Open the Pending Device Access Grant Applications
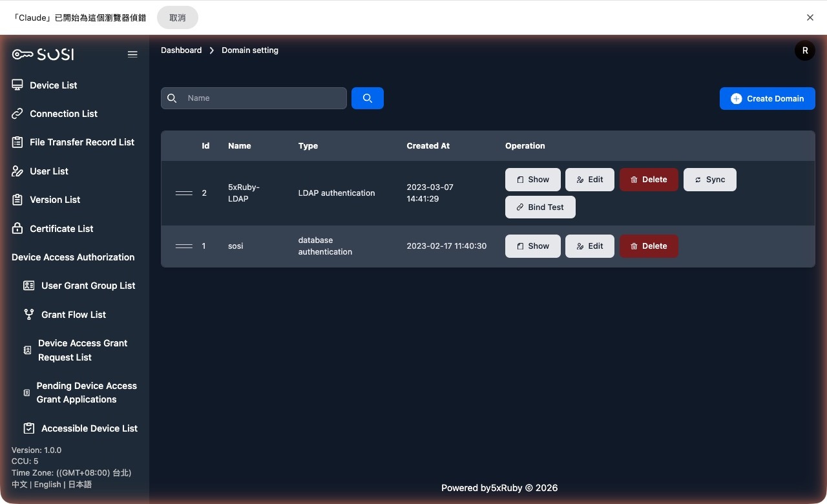827x504 pixels. point(87,392)
